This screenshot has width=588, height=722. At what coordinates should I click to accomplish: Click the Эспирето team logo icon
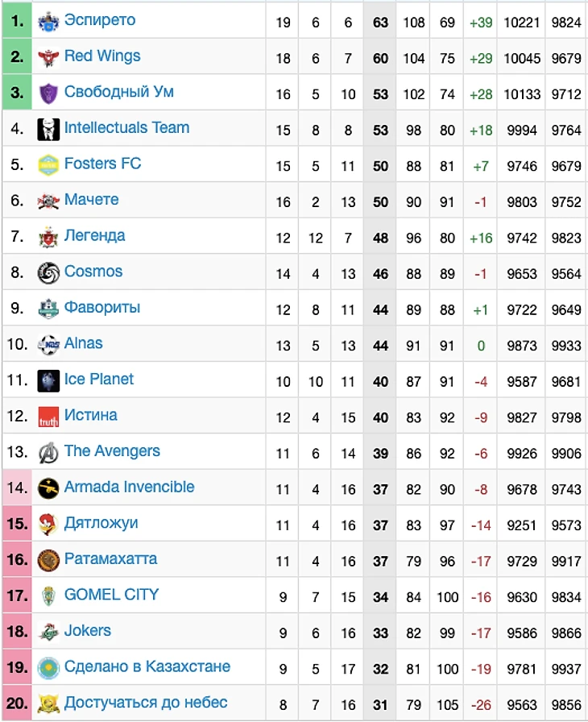[x=48, y=22]
